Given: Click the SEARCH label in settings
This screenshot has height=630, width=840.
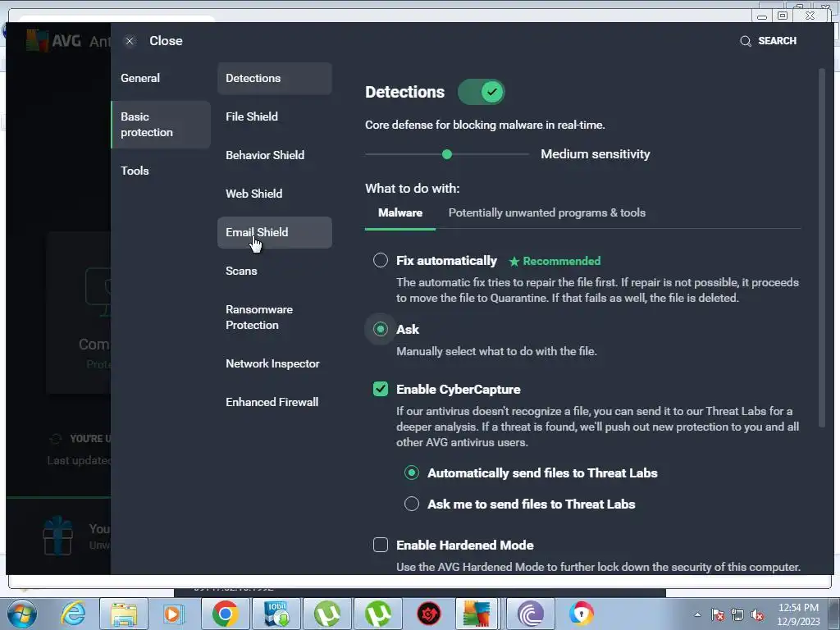Looking at the screenshot, I should click(x=777, y=41).
